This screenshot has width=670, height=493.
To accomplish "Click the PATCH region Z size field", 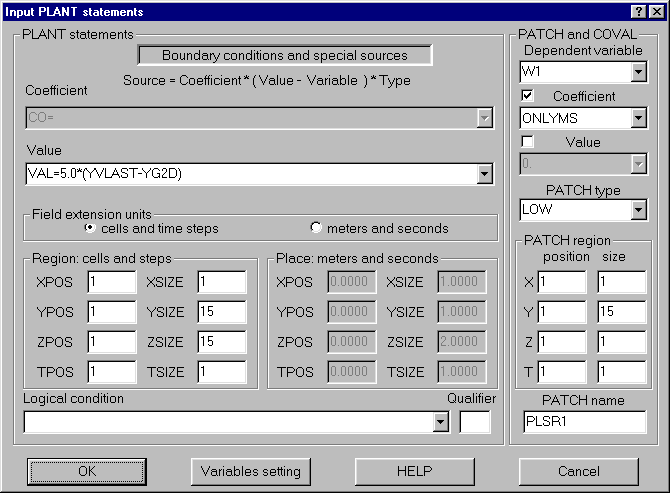I will (622, 342).
